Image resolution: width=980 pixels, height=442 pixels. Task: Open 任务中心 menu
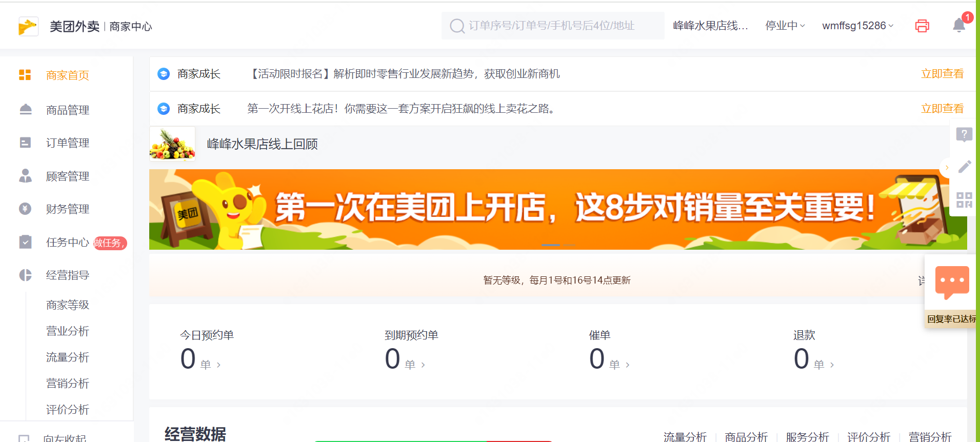(67, 242)
